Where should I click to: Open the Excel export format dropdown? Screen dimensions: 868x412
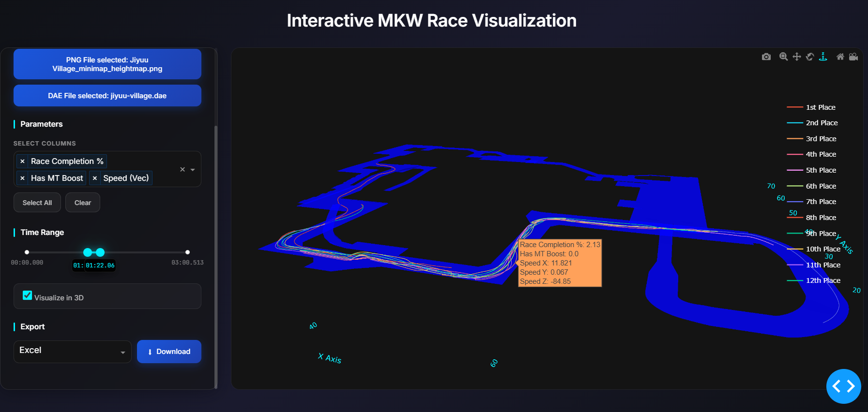pyautogui.click(x=72, y=352)
